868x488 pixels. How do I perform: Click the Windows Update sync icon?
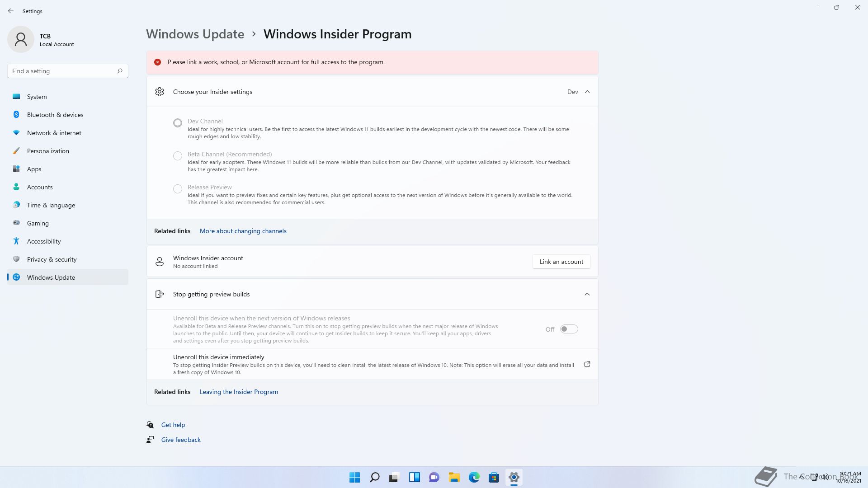[16, 277]
